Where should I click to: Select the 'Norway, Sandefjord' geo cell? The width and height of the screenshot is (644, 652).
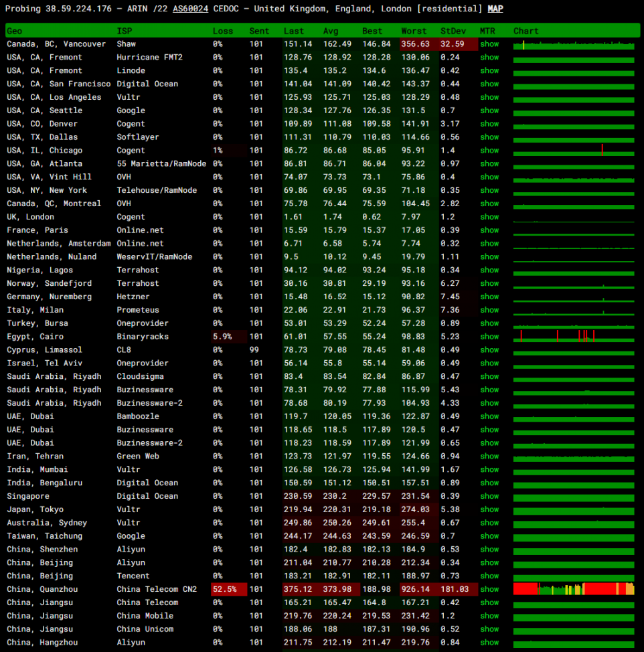pyautogui.click(x=49, y=284)
